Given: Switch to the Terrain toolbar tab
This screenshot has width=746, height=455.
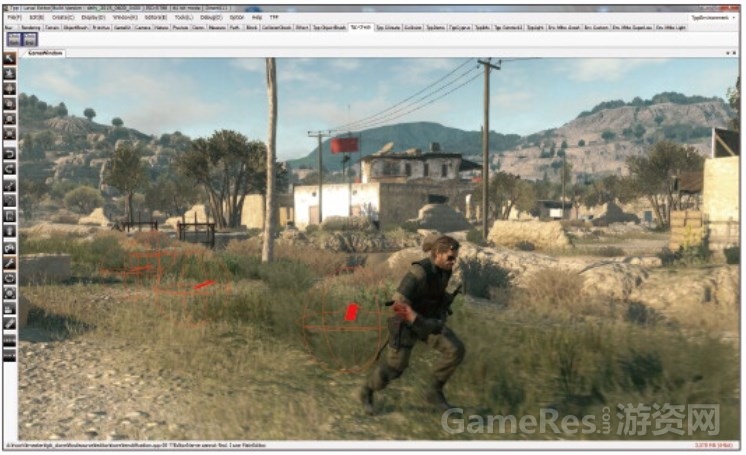Looking at the screenshot, I should (53, 28).
